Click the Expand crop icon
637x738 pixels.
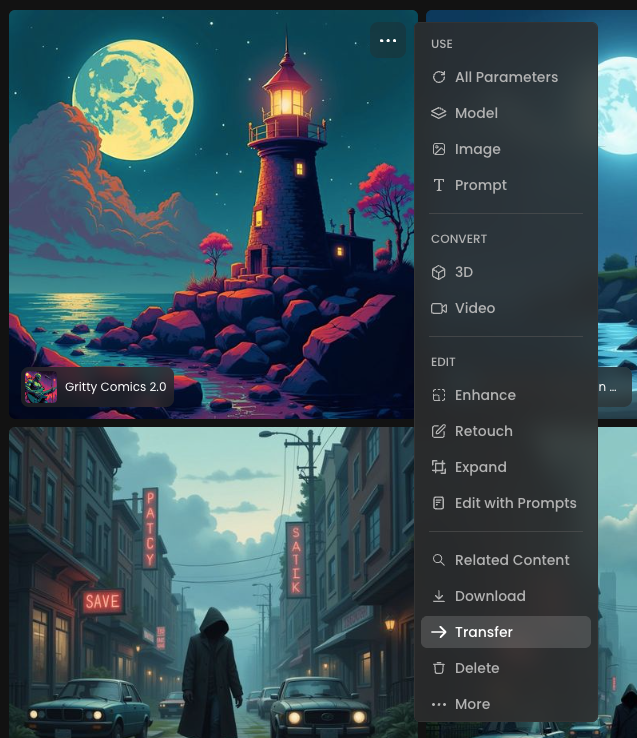coord(439,467)
